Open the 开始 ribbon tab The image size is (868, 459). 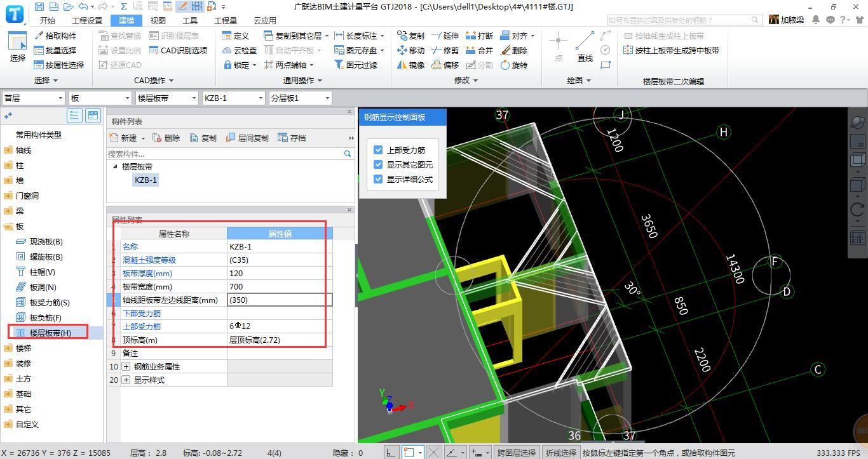[x=48, y=20]
